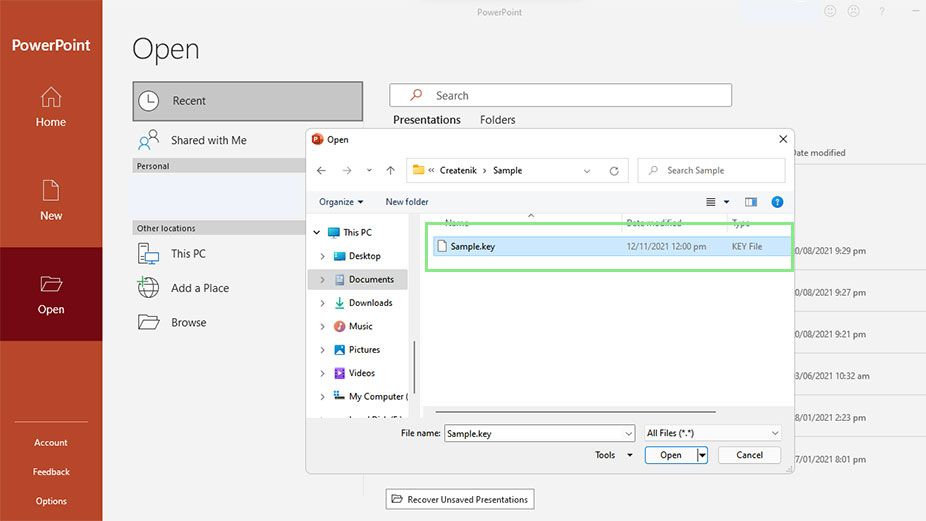Image resolution: width=926 pixels, height=521 pixels.
Task: Open the Organize menu
Action: pos(341,202)
